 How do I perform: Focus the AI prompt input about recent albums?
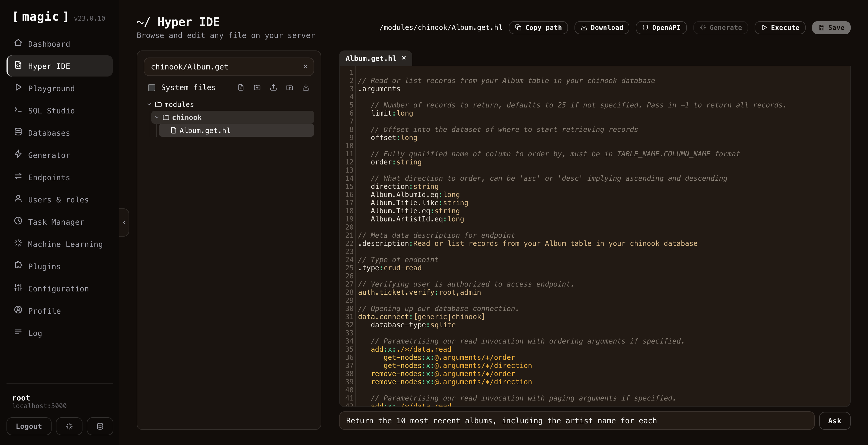tap(576, 421)
